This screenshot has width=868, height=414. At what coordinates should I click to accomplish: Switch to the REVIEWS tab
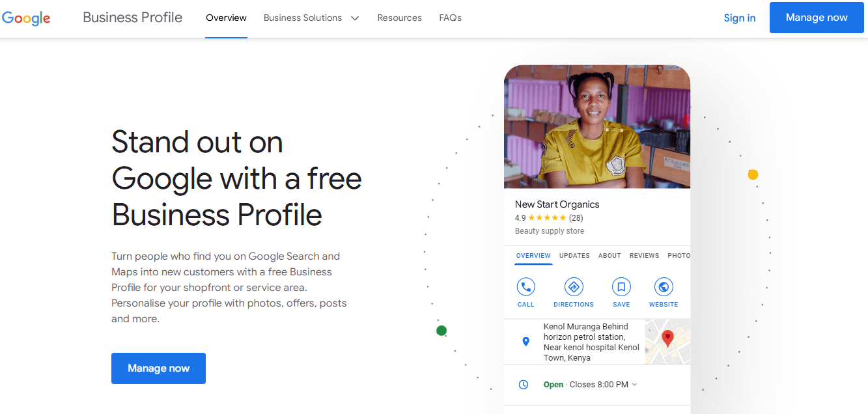pos(644,256)
